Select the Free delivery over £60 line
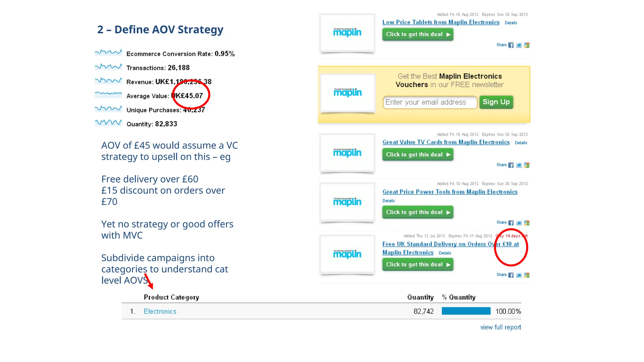644x362 pixels. coord(150,179)
